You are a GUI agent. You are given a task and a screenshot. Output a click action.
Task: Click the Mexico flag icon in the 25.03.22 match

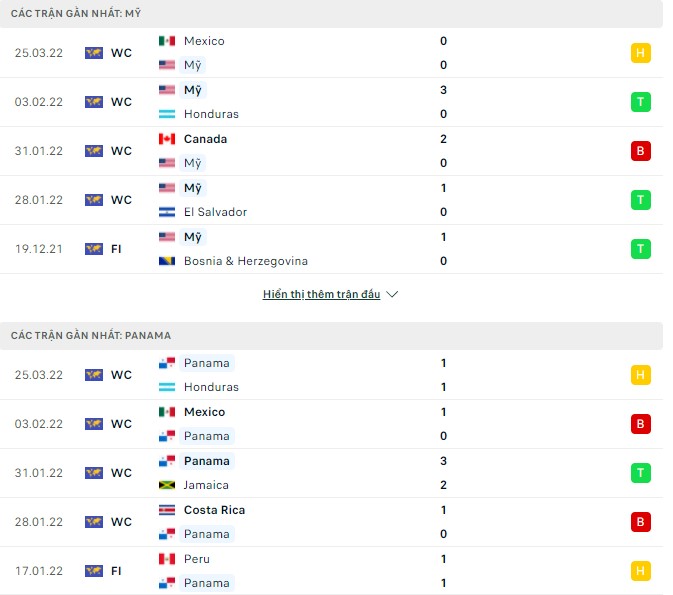click(167, 41)
